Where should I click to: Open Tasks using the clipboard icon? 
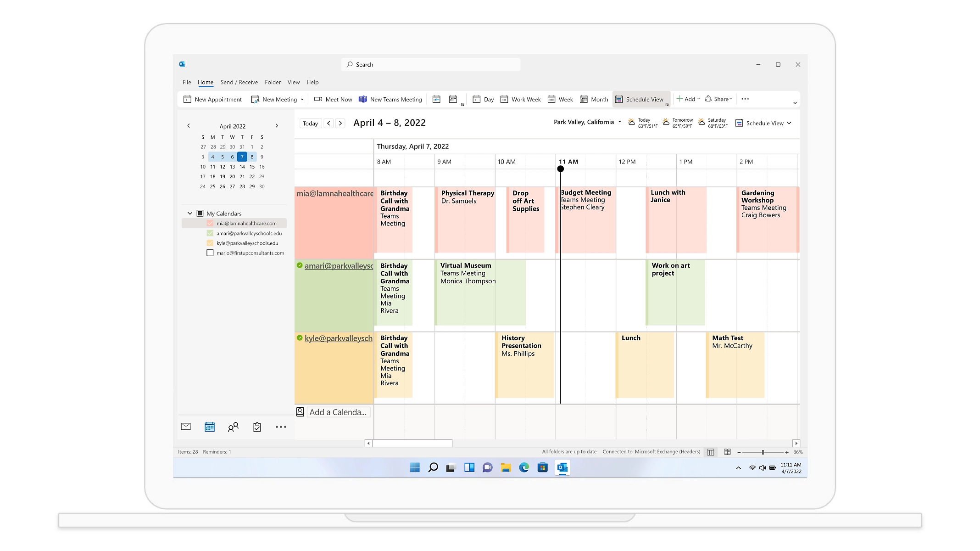[257, 427]
